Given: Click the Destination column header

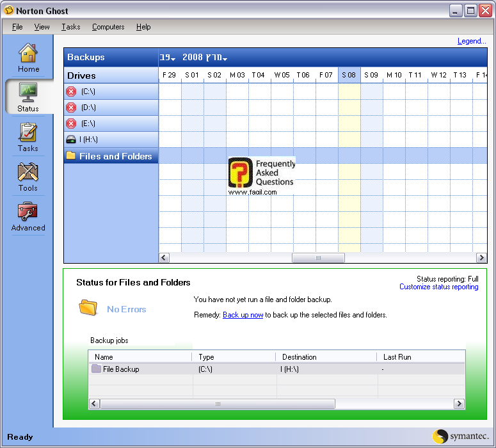Looking at the screenshot, I should [x=299, y=357].
